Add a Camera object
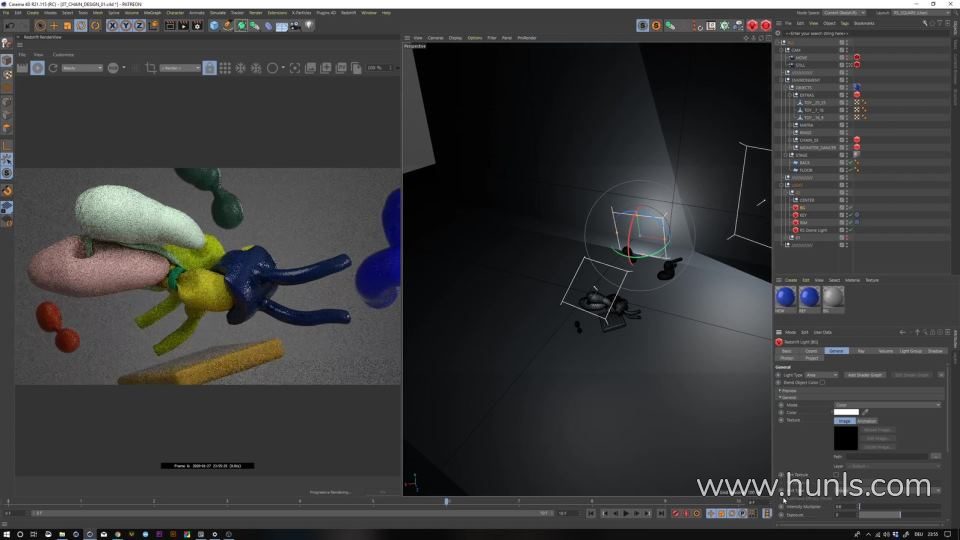 pos(295,26)
